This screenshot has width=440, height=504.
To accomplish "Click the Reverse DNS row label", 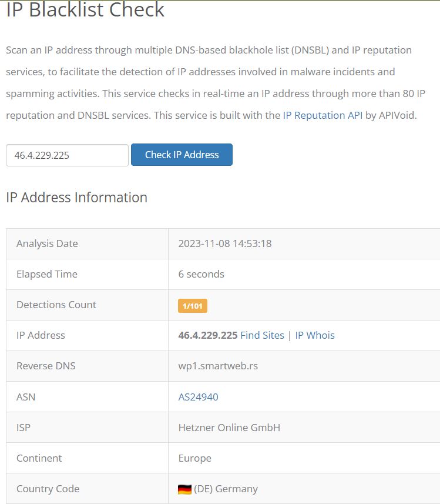I will (46, 366).
